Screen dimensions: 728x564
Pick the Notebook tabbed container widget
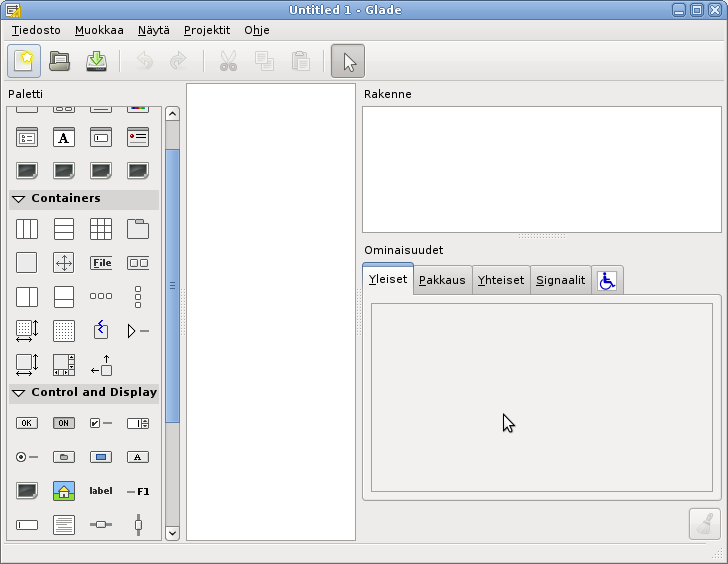pyautogui.click(x=138, y=229)
